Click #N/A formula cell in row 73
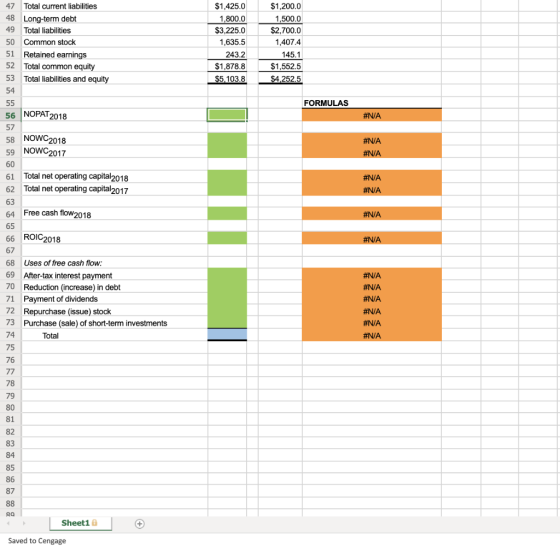 click(371, 322)
